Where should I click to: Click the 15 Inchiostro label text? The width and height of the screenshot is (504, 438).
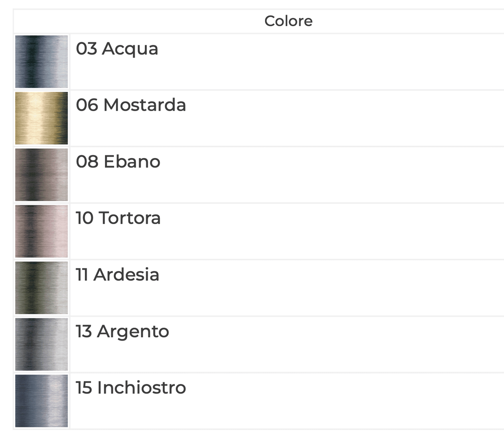(x=131, y=388)
